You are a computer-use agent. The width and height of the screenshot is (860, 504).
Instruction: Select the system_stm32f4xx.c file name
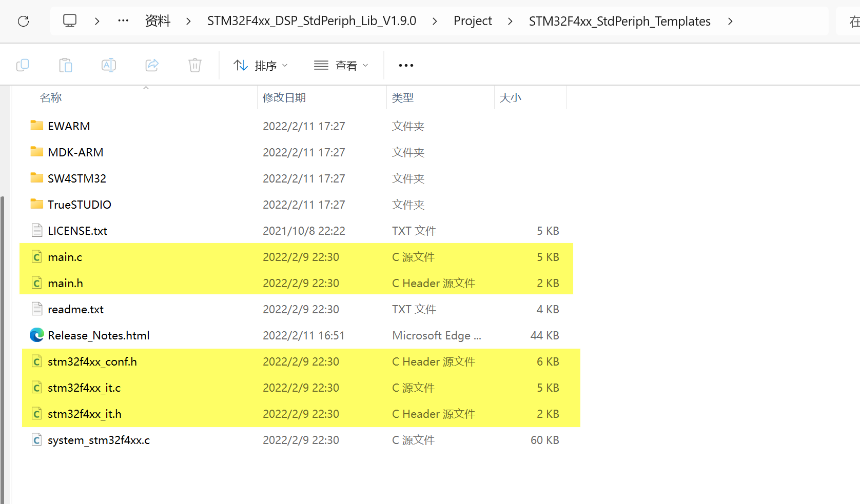(99, 440)
